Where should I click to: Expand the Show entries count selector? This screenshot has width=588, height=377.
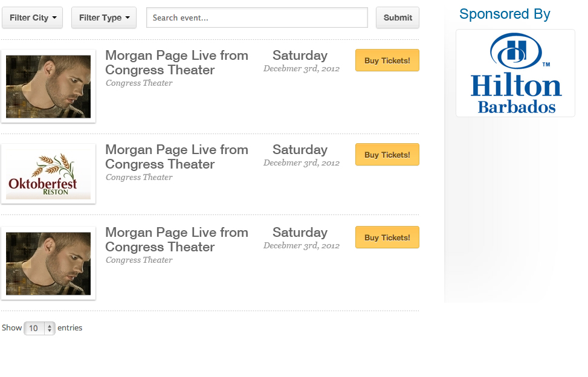pyautogui.click(x=39, y=328)
